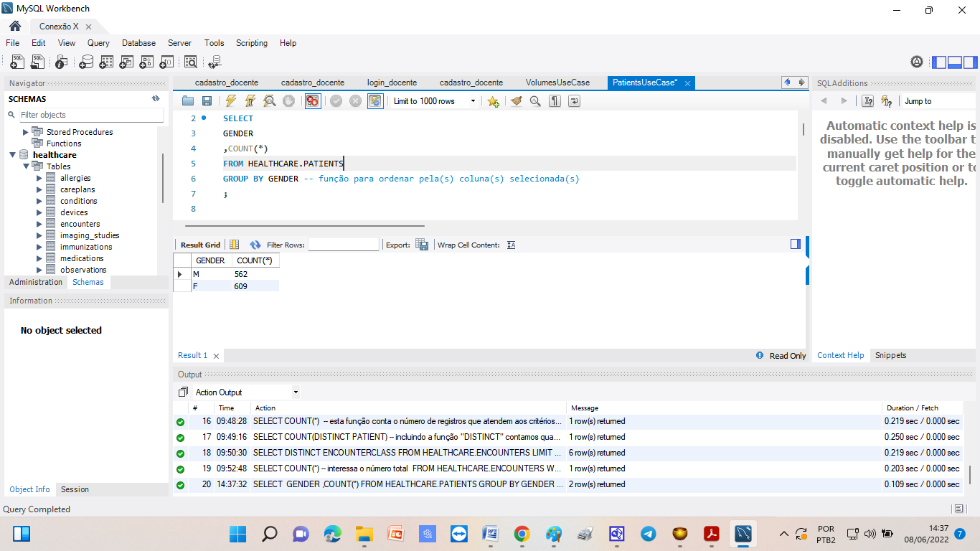Screen dimensions: 980x551
Task: Create a new table icon
Action: 106,62
